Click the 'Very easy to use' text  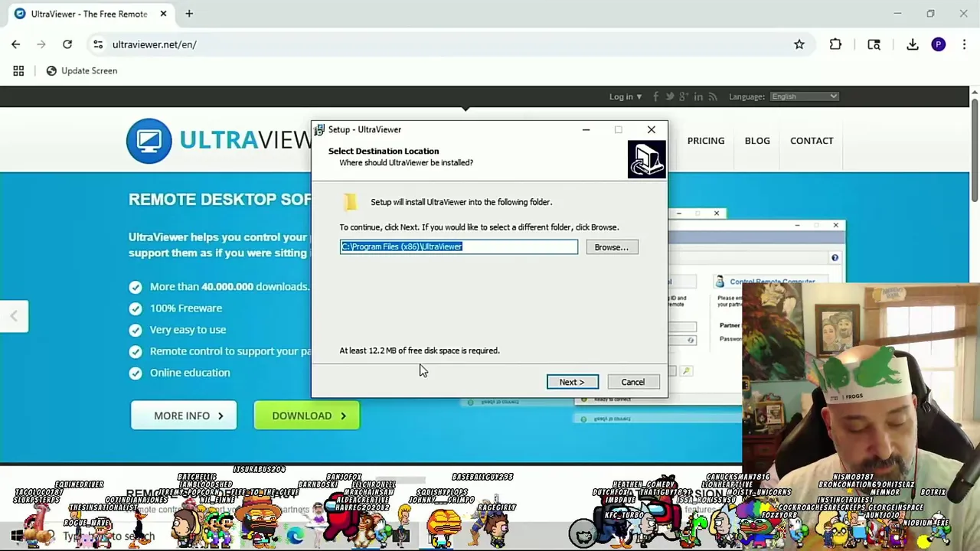(188, 329)
